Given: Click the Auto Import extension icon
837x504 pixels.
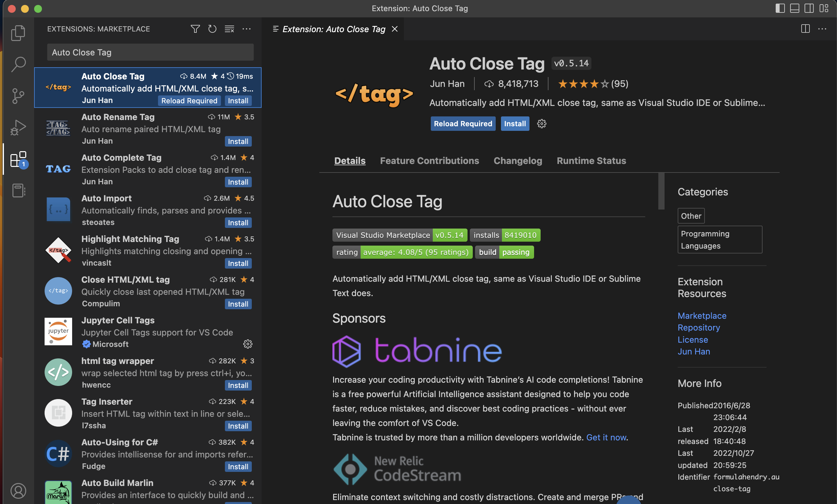Looking at the screenshot, I should (58, 209).
